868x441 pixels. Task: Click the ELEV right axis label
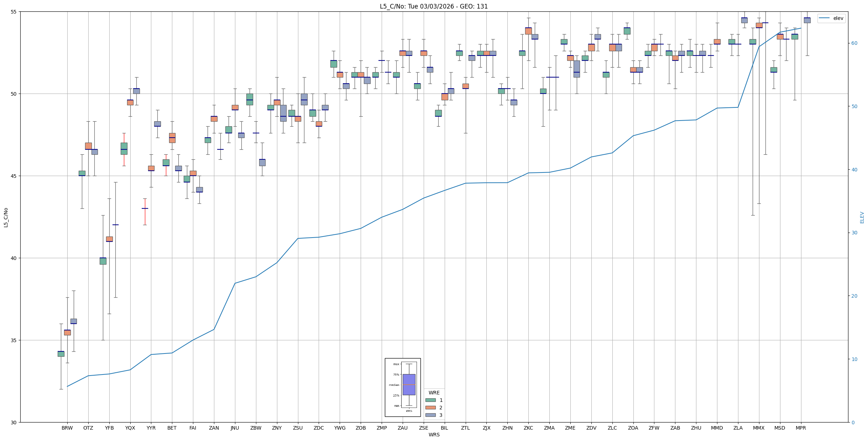[x=862, y=217]
